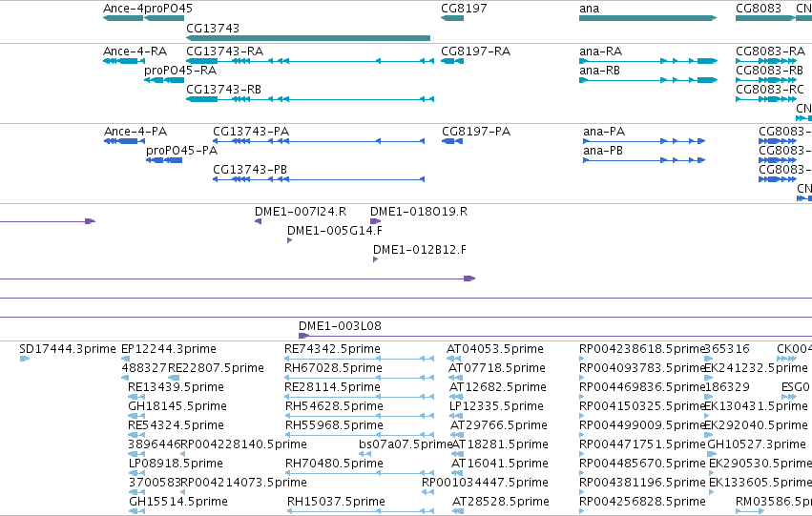Select the CG8083-RA transcript label
This screenshot has height=516, width=812.
(x=771, y=52)
